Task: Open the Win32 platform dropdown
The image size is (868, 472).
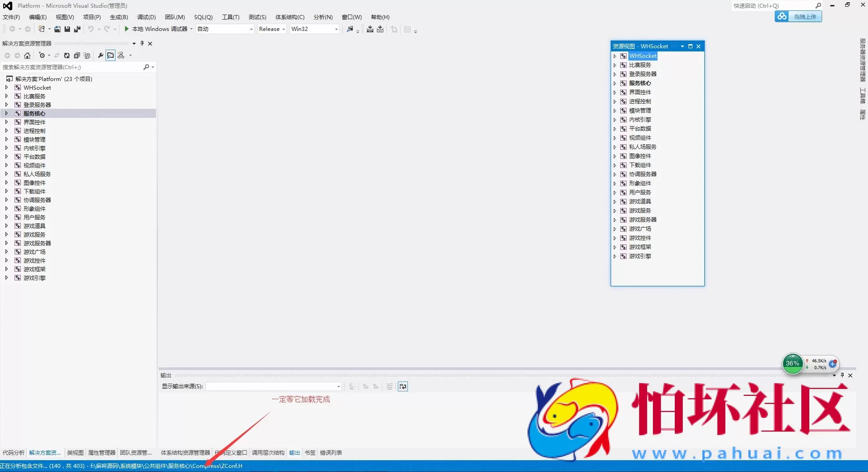Action: (x=315, y=29)
